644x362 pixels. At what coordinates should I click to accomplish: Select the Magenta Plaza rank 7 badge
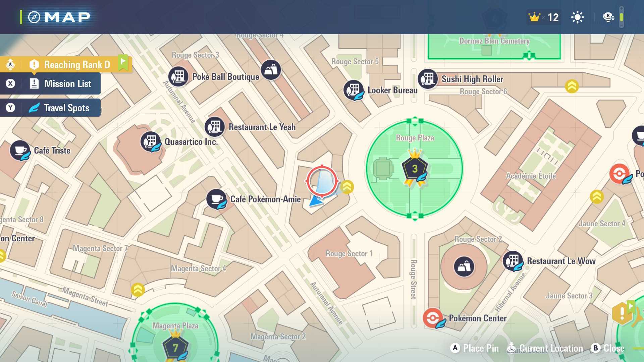[x=175, y=348]
